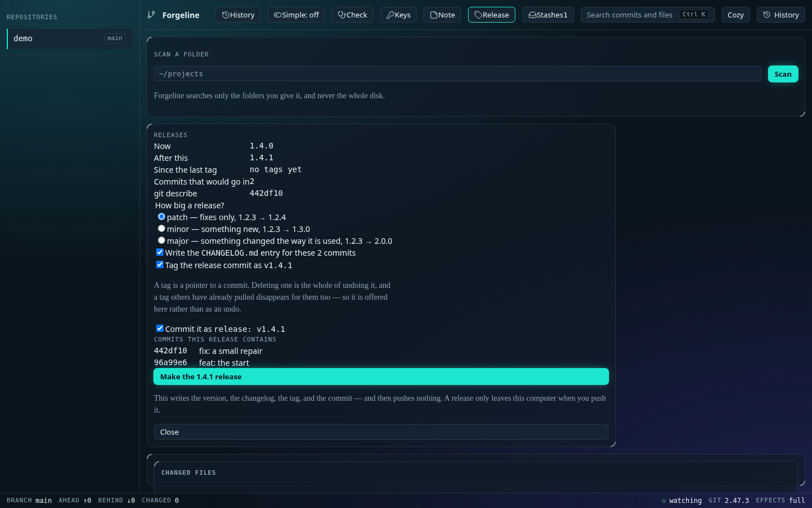Click the Now version value 1.4.0

click(262, 146)
